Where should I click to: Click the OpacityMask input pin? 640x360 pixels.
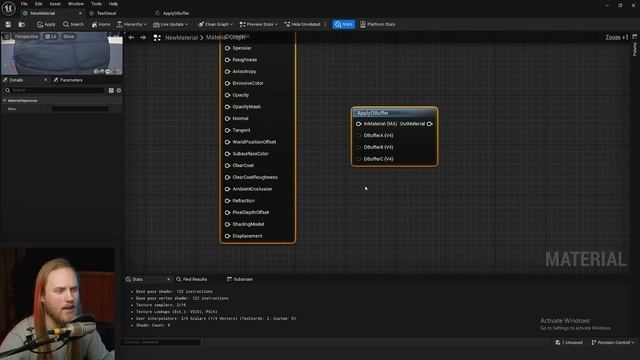(x=228, y=107)
